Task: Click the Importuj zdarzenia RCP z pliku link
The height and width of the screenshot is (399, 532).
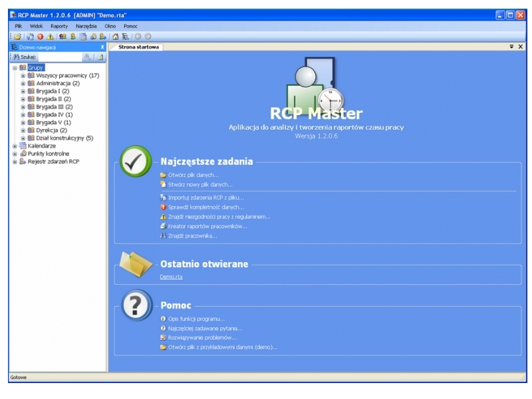Action: [206, 198]
